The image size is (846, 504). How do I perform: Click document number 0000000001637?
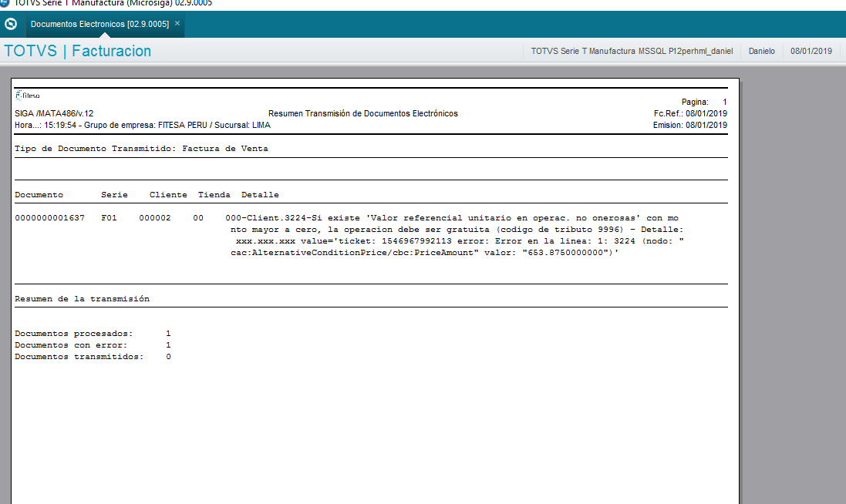[x=49, y=218]
